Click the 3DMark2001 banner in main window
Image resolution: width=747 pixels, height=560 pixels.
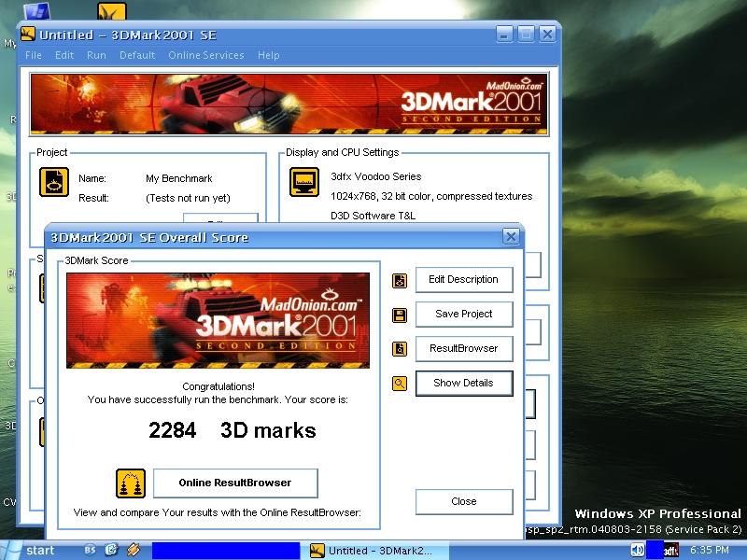(x=289, y=104)
